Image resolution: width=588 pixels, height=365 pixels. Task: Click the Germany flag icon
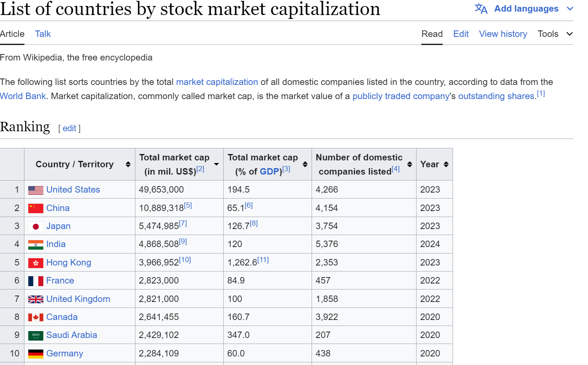pos(36,354)
